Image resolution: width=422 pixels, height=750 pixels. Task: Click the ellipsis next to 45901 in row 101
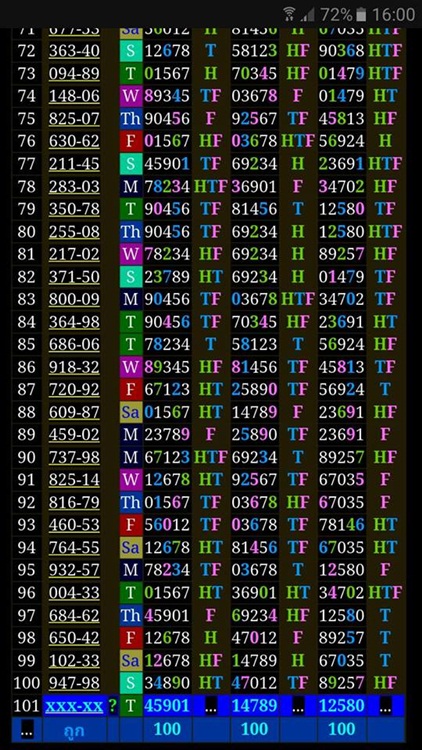coord(211,706)
